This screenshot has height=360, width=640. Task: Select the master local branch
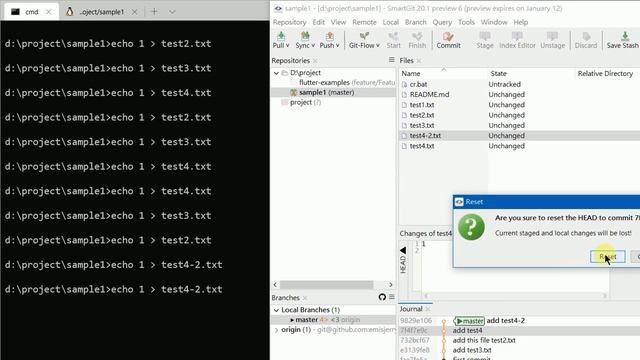tap(333, 320)
